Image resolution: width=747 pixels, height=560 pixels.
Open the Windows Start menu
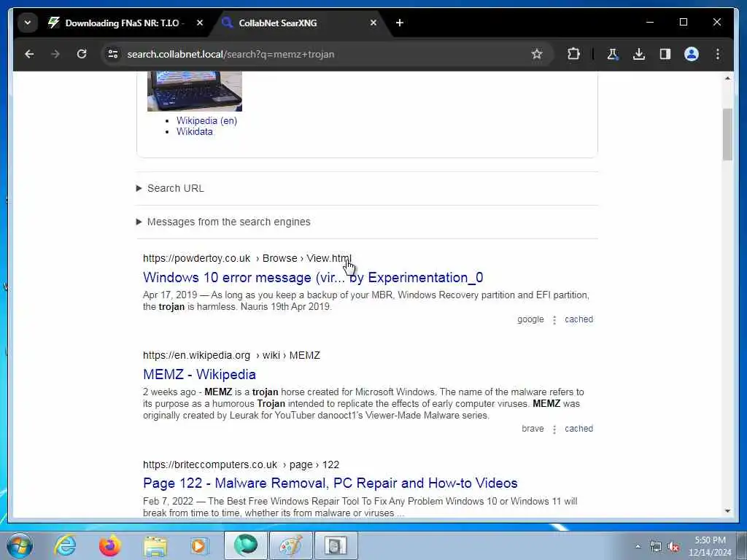[x=20, y=545]
